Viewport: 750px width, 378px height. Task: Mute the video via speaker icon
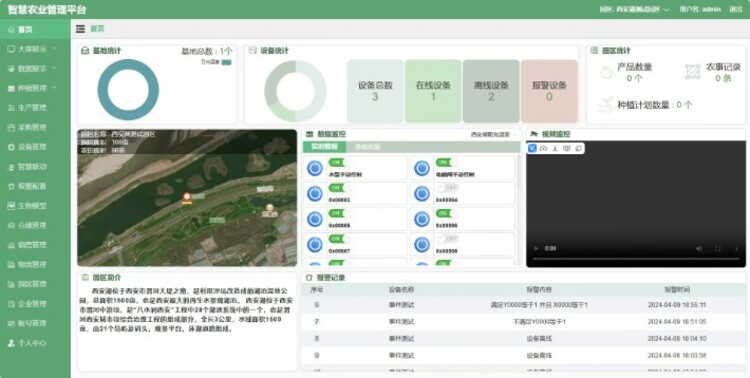click(699, 248)
